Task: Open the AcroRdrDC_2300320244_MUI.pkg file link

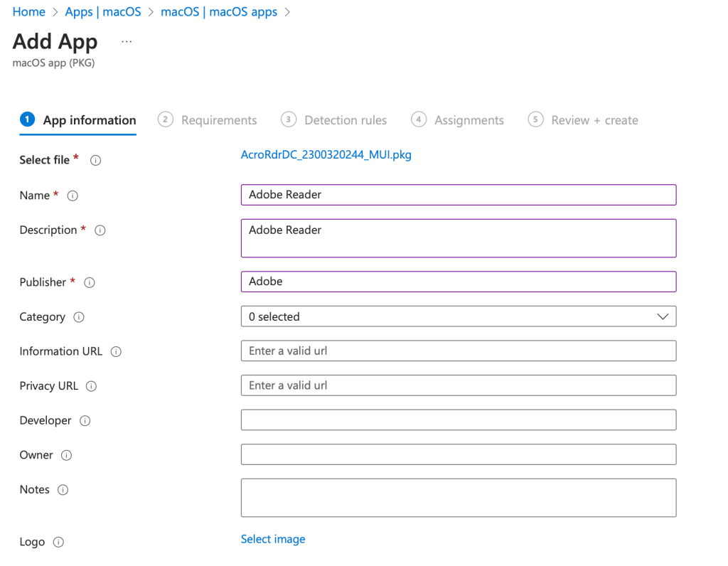Action: [326, 155]
